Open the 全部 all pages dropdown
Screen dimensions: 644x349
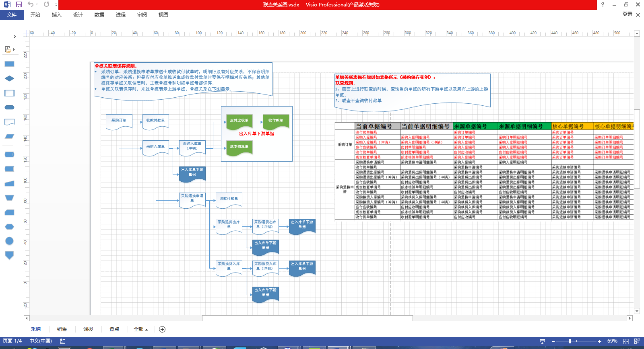(140, 329)
